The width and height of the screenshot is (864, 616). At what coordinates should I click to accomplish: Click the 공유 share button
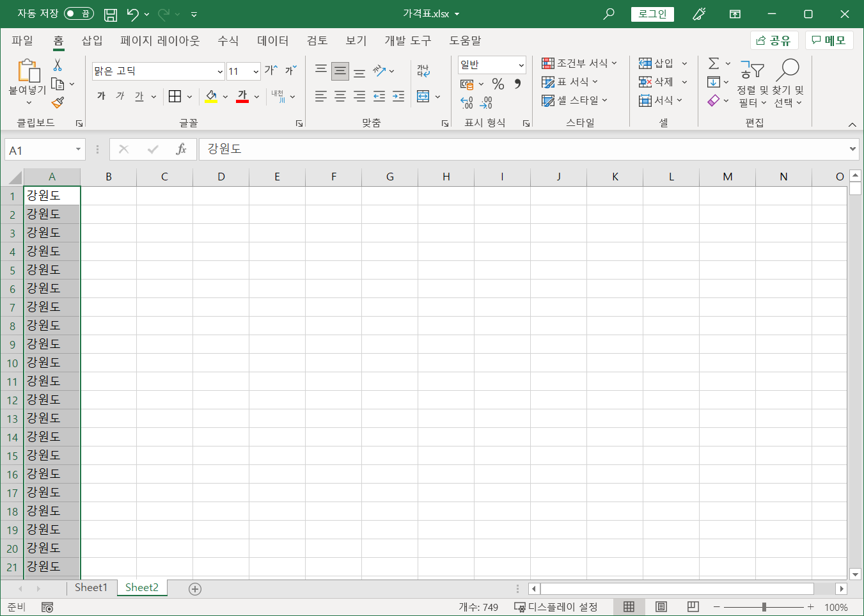pyautogui.click(x=774, y=41)
